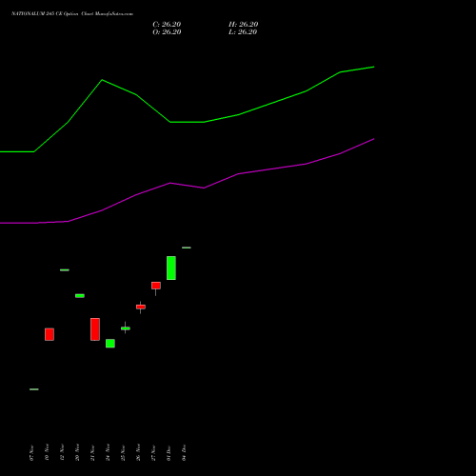The width and height of the screenshot is (476, 476).
Task: Click the 12 Nov date label
Action: (62, 453)
